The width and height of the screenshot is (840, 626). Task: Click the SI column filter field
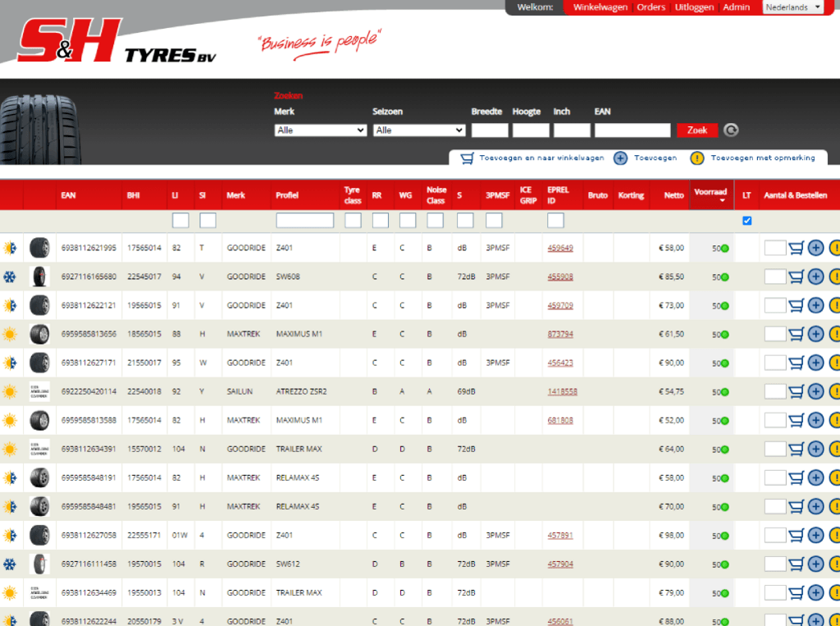point(208,220)
